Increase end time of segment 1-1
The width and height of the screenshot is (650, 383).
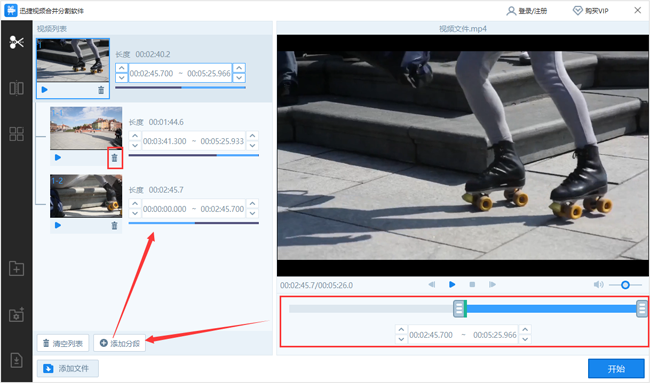[x=252, y=136]
